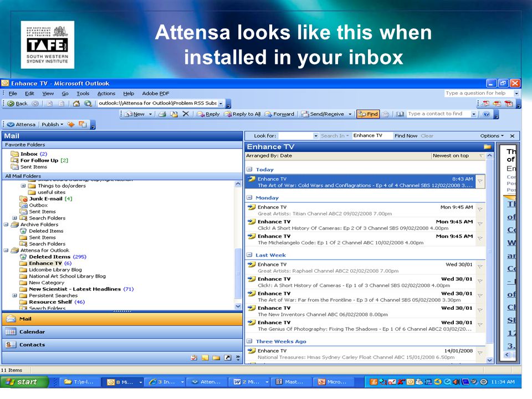
Task: Click the Attensa toolbar button
Action: coord(21,125)
